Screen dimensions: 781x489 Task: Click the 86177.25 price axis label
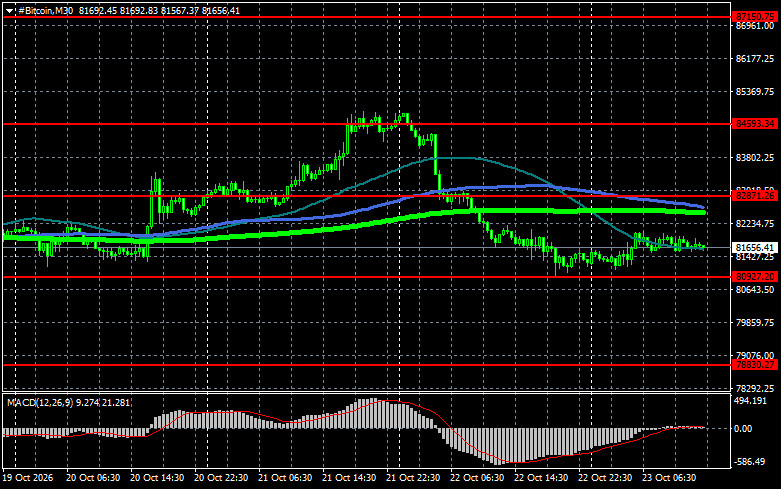pos(755,59)
